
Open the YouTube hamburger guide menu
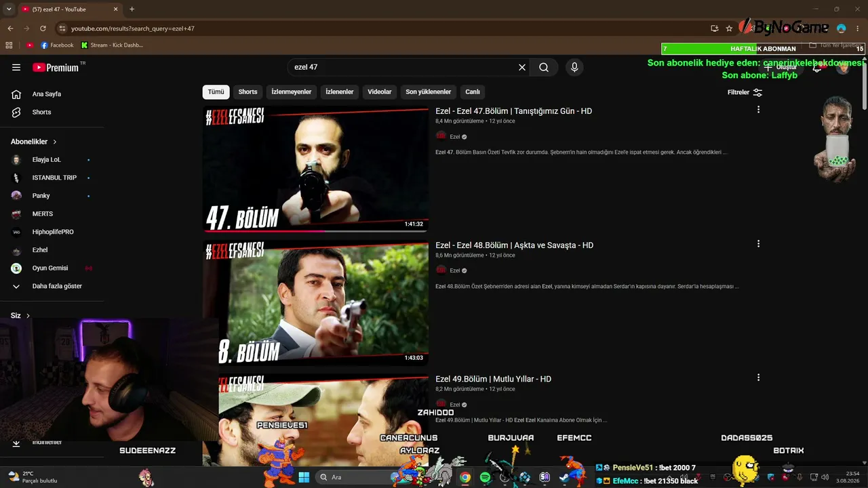(x=16, y=67)
